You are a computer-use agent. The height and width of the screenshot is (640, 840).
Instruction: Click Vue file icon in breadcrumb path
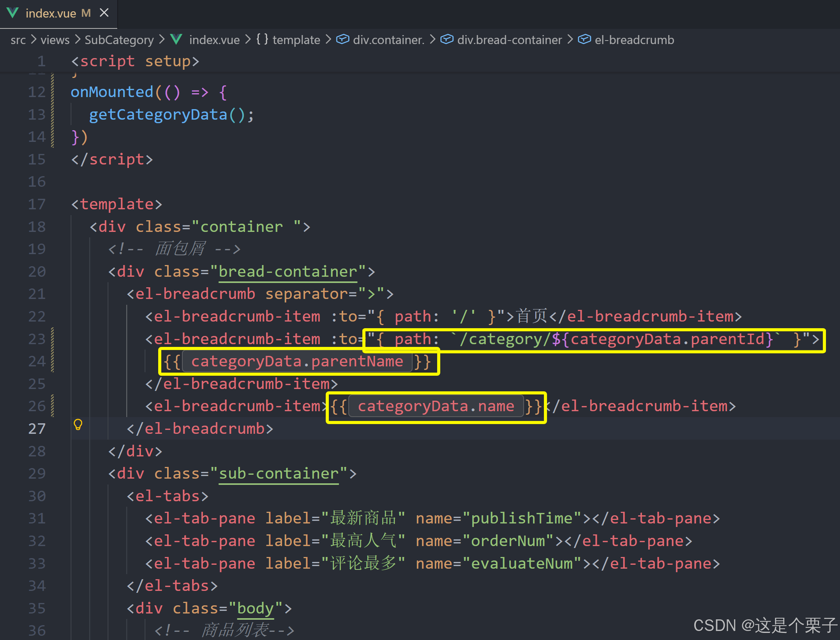coord(176,39)
